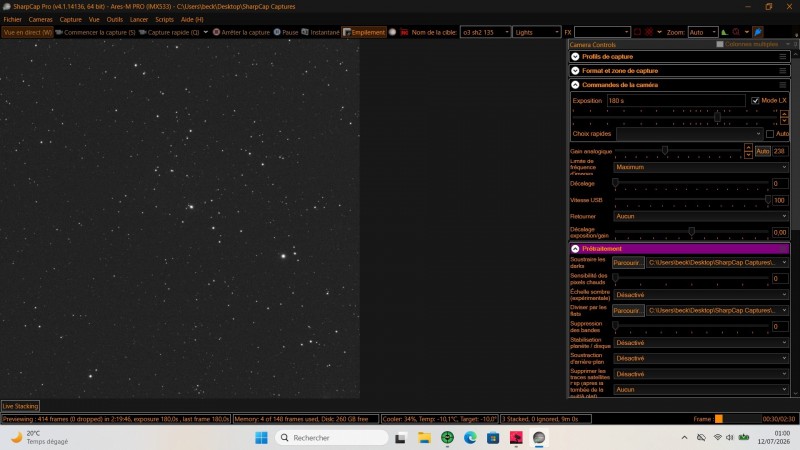Open Microsoft Store from the taskbar
800x450 pixels.
(x=493, y=438)
